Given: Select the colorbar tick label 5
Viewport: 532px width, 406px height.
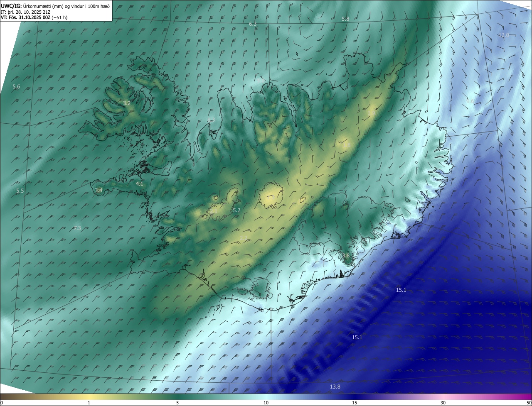Looking at the screenshot, I should 177,403.
